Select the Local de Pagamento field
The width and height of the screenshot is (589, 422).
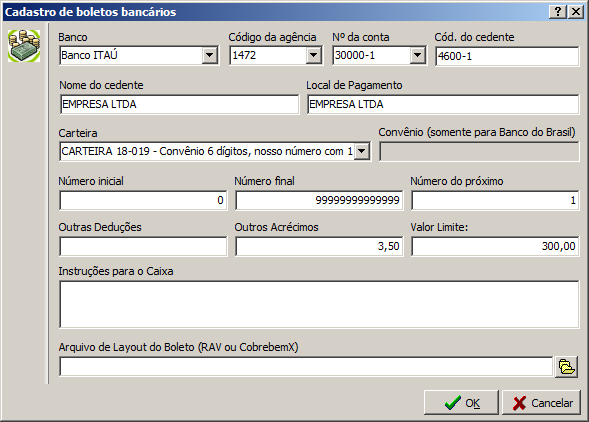443,104
